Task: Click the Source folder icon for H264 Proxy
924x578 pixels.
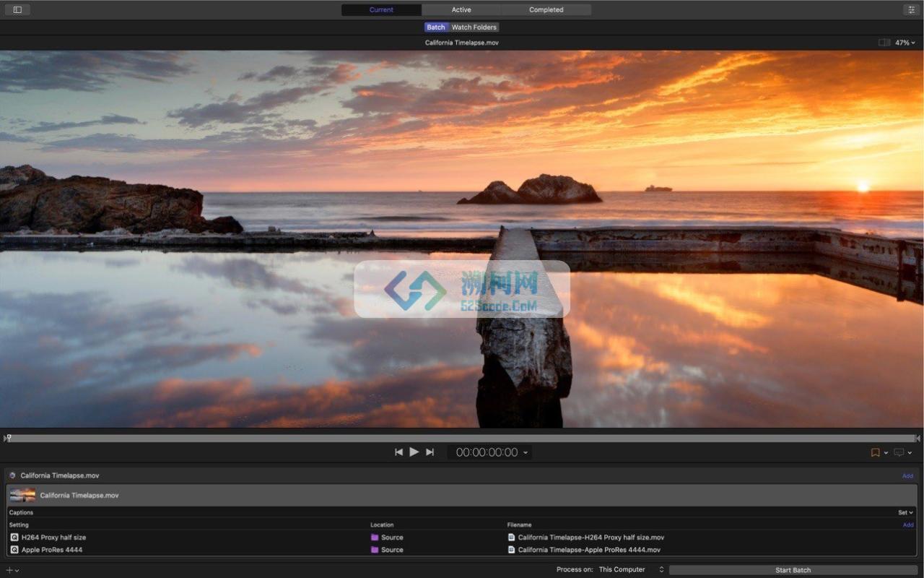Action: coord(375,538)
